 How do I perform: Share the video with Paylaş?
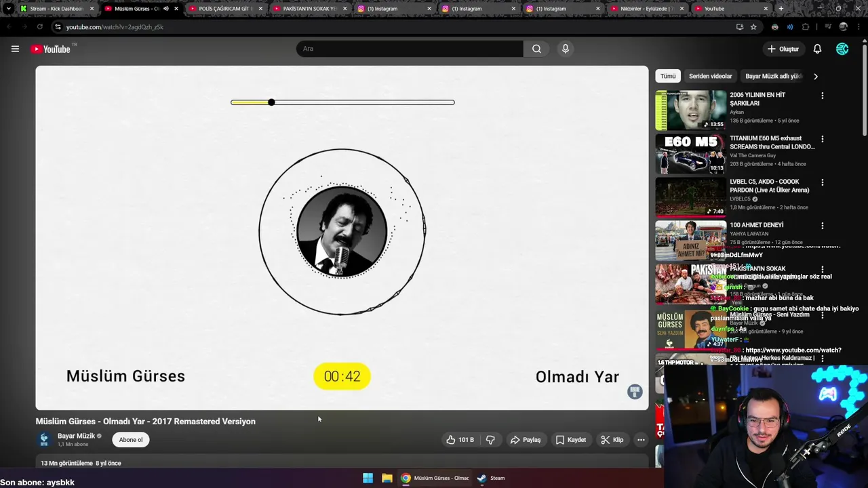click(x=526, y=440)
